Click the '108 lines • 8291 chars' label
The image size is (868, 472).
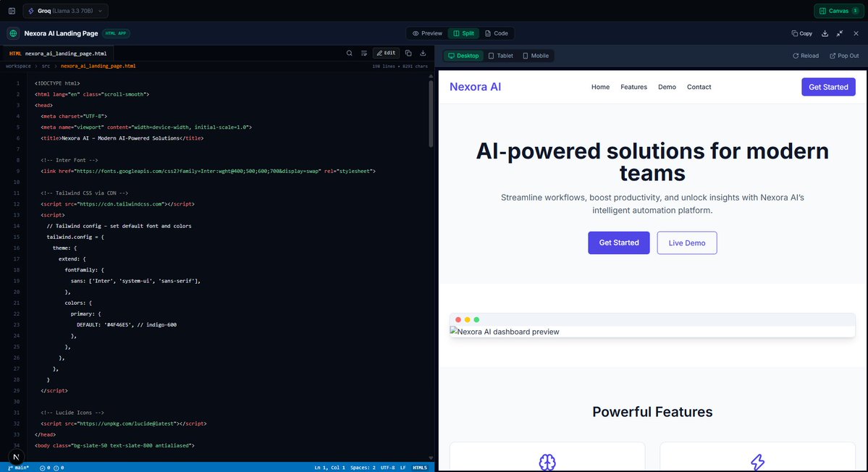(x=400, y=67)
